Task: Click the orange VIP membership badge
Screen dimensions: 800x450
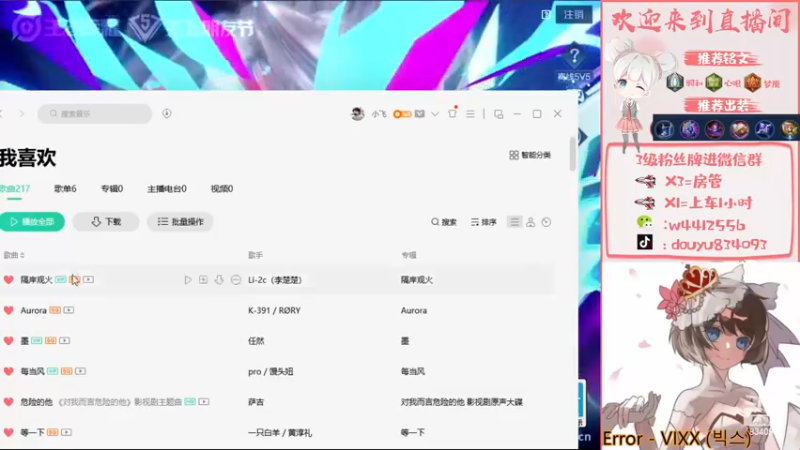Action: [402, 114]
